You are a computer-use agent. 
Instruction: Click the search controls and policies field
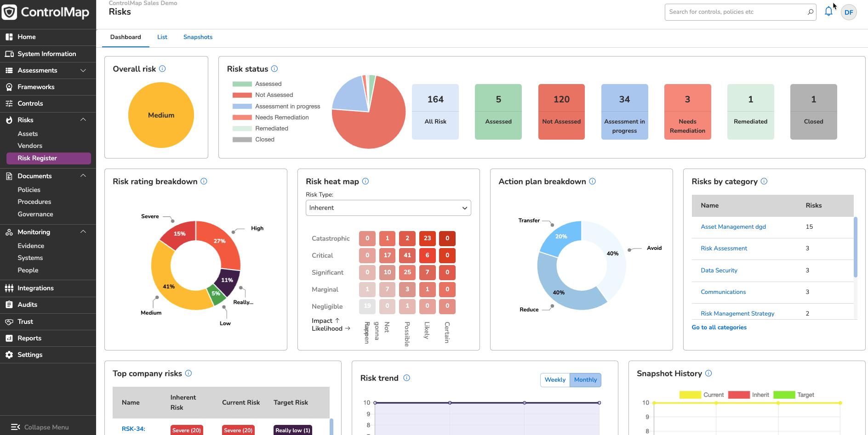pos(736,12)
